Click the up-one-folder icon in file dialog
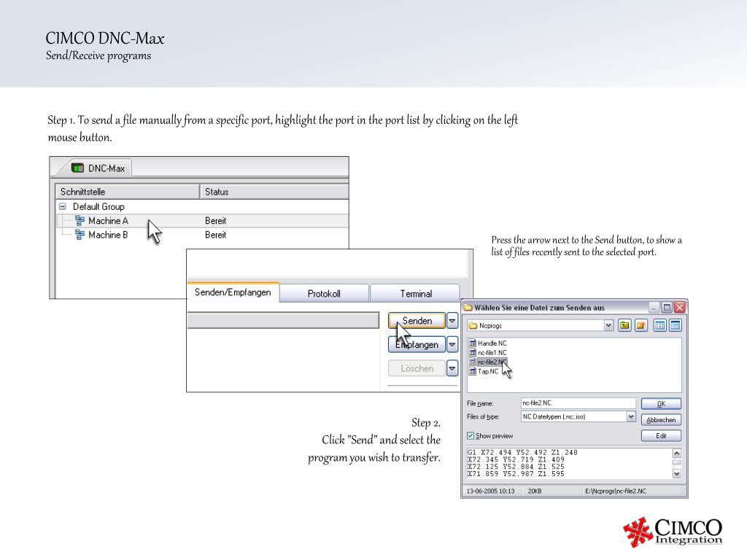Viewport: 747px width, 560px height. 624,326
